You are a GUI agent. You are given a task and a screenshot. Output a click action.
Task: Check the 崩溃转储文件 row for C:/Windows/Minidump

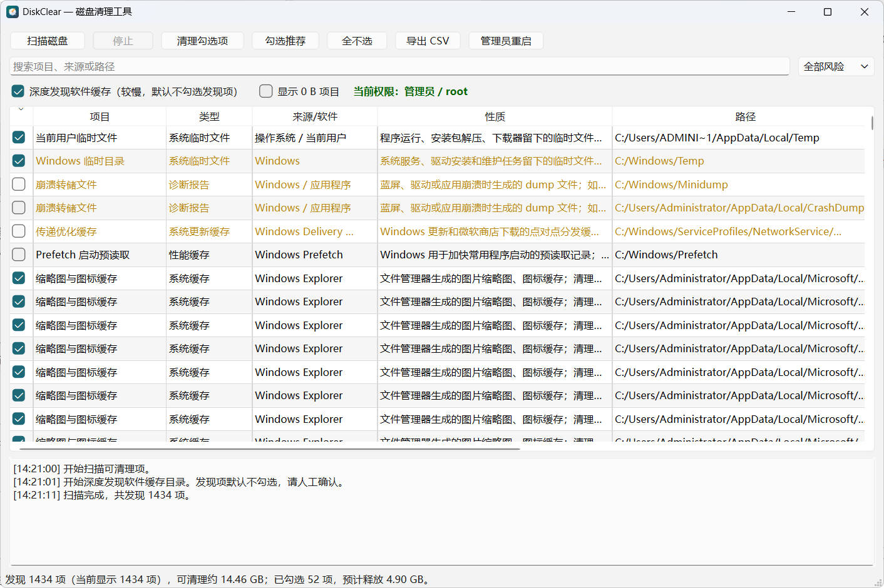click(x=19, y=185)
